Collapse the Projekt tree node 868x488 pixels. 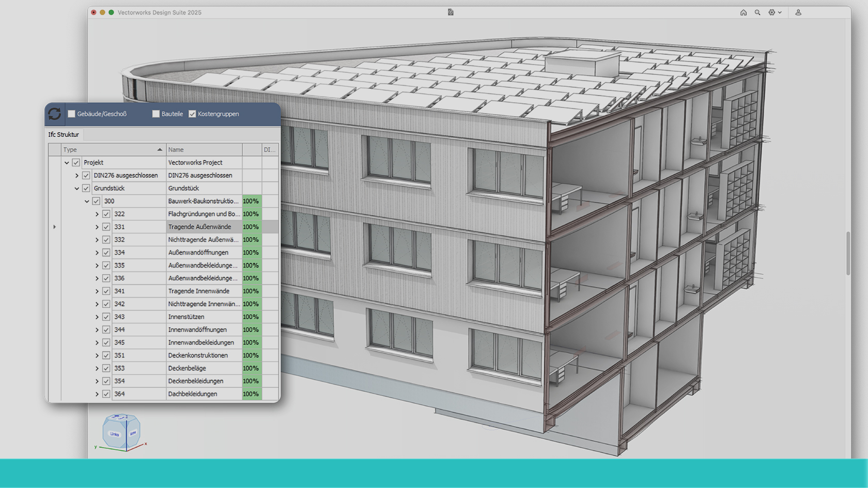click(x=67, y=163)
